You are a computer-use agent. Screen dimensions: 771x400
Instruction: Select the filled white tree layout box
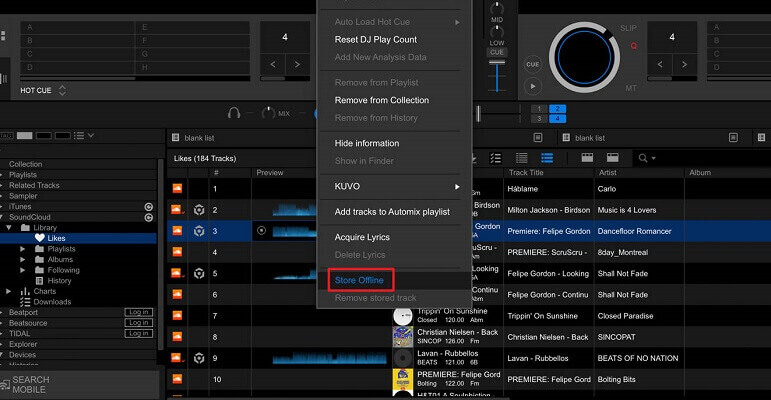click(25, 135)
